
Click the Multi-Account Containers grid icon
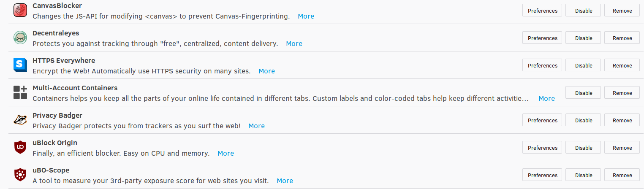click(20, 92)
